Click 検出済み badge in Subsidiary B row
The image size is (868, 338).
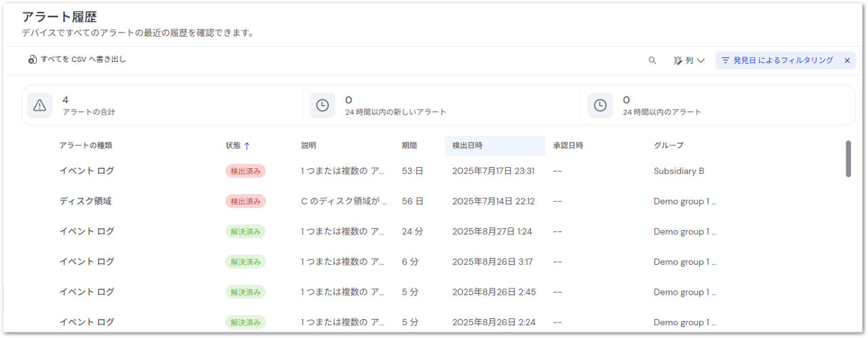(245, 171)
